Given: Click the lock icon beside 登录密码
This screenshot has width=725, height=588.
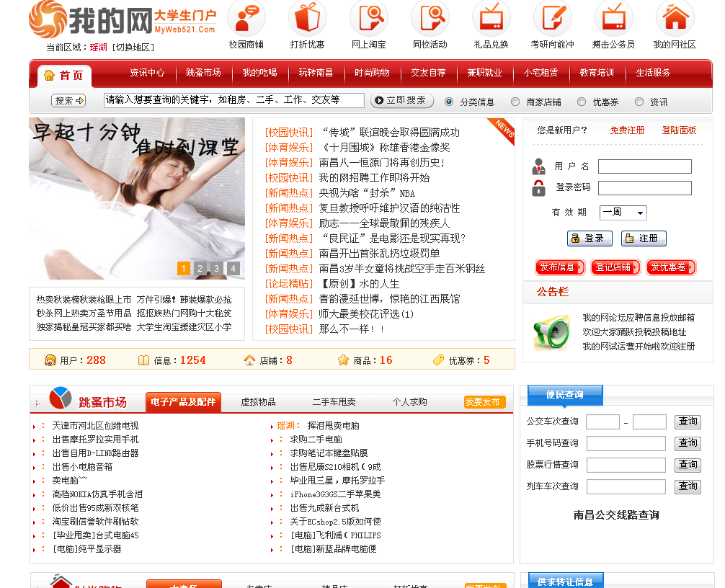Looking at the screenshot, I should tap(538, 187).
